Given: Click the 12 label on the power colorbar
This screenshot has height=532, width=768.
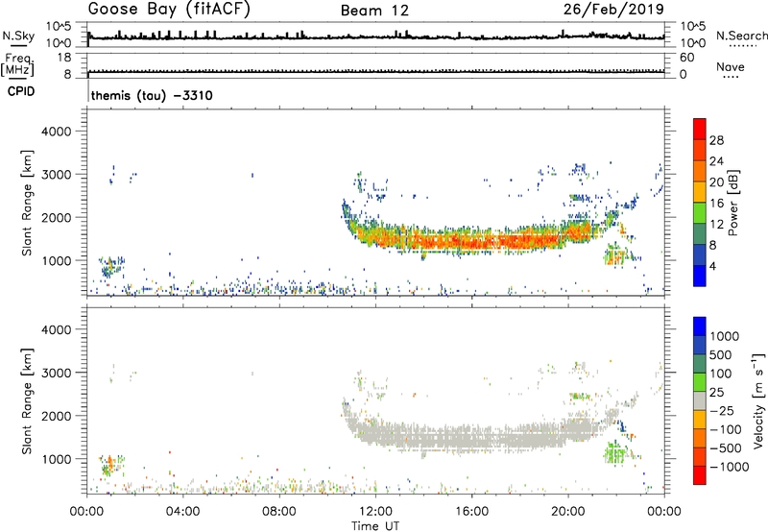Looking at the screenshot, I should (x=716, y=224).
